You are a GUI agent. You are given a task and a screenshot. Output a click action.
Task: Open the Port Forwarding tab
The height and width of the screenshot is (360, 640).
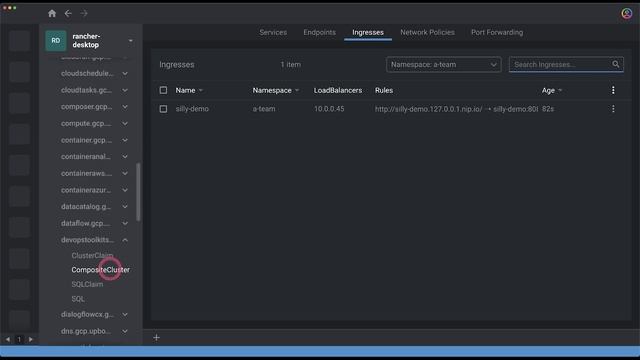pyautogui.click(x=497, y=32)
